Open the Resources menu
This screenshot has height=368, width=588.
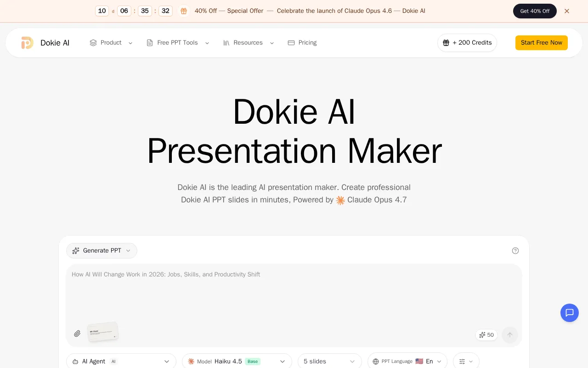tap(249, 43)
